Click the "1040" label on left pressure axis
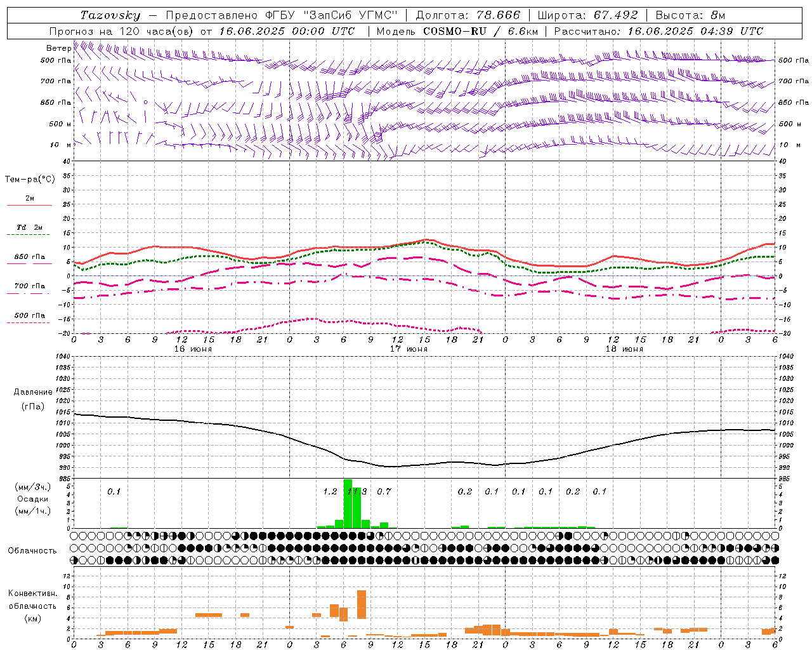Viewport: 812px width, 650px height. [63, 357]
